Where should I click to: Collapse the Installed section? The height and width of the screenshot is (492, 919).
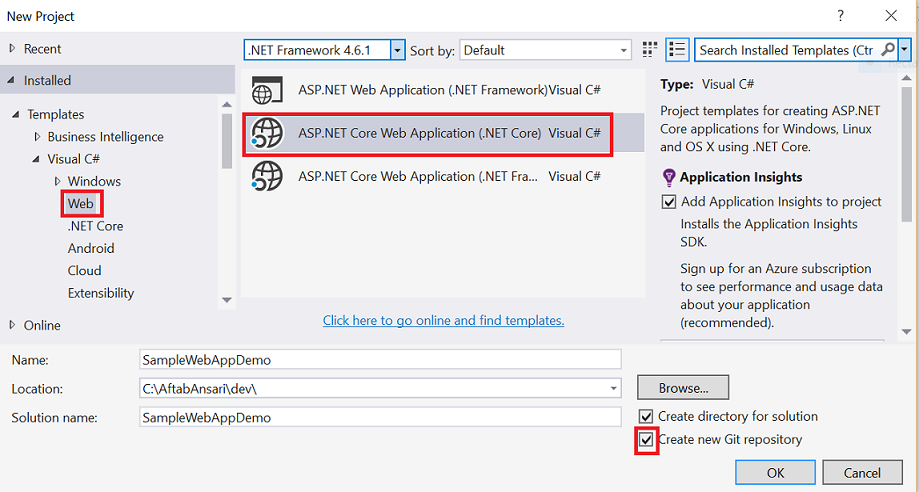(x=12, y=81)
